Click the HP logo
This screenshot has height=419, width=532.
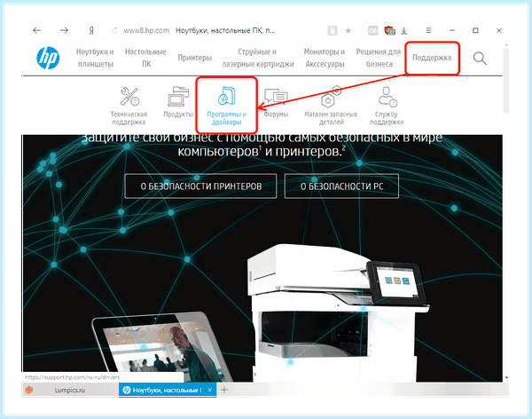click(x=48, y=58)
